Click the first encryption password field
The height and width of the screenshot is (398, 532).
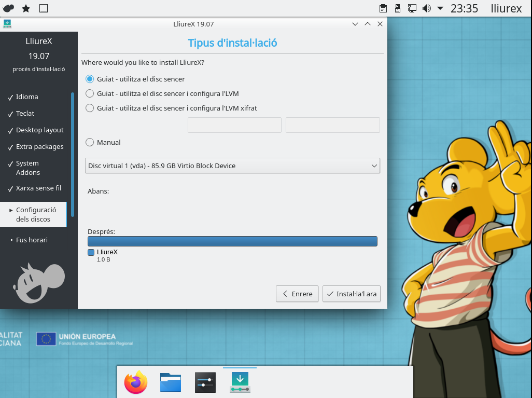(x=234, y=125)
